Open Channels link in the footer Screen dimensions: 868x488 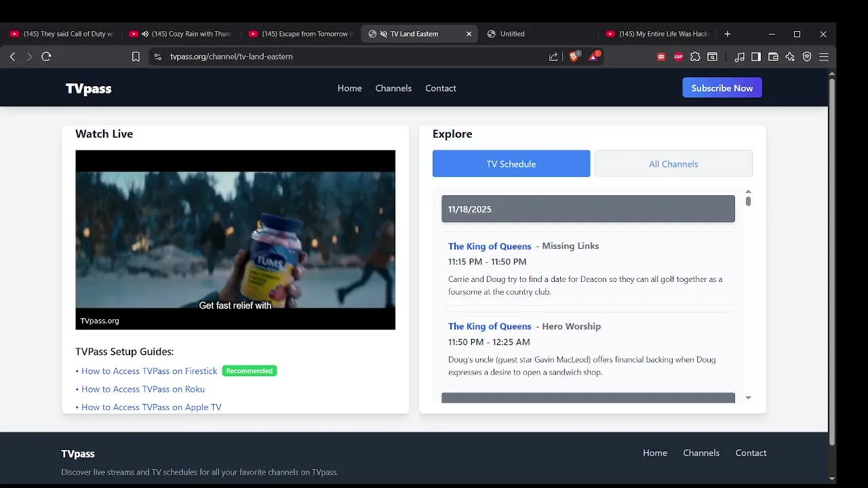click(701, 453)
